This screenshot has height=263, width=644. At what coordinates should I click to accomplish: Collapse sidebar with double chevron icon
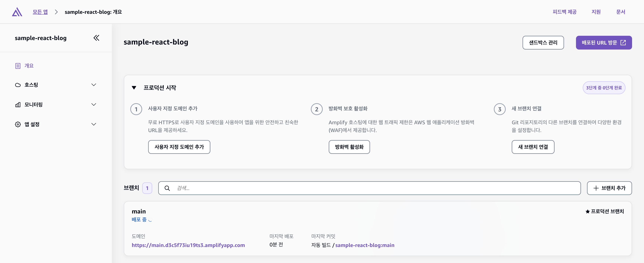pos(96,38)
